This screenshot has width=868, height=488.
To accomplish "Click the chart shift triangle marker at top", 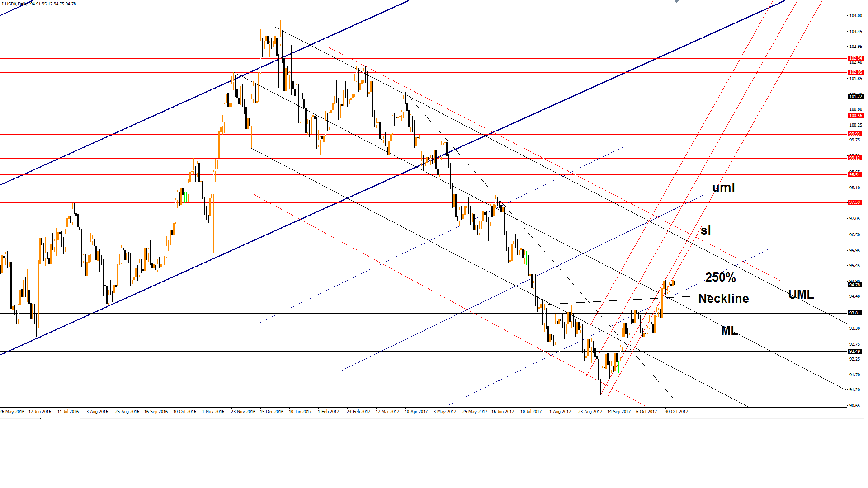I will click(677, 1).
